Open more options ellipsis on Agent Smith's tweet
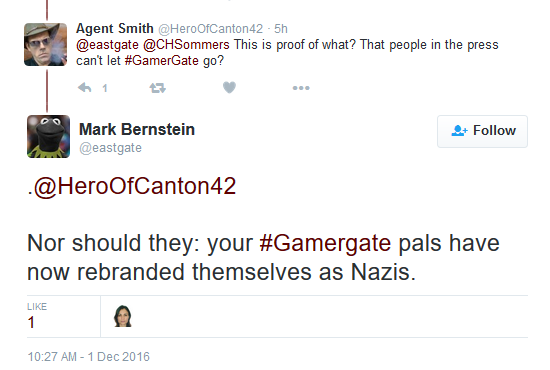Screen dimensions: 550x370 click(301, 88)
